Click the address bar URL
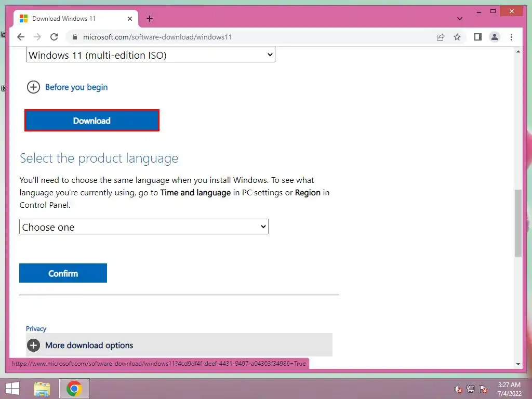Screen dimensions: 532x399 coord(157,37)
